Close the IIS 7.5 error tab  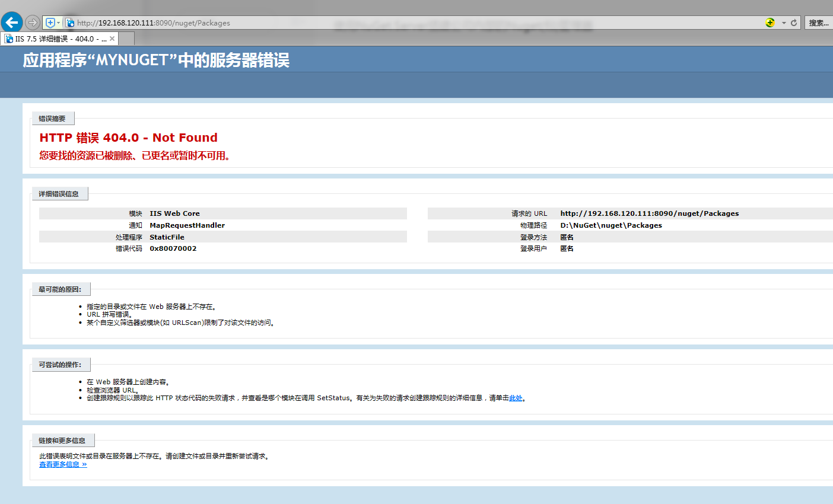tap(112, 39)
